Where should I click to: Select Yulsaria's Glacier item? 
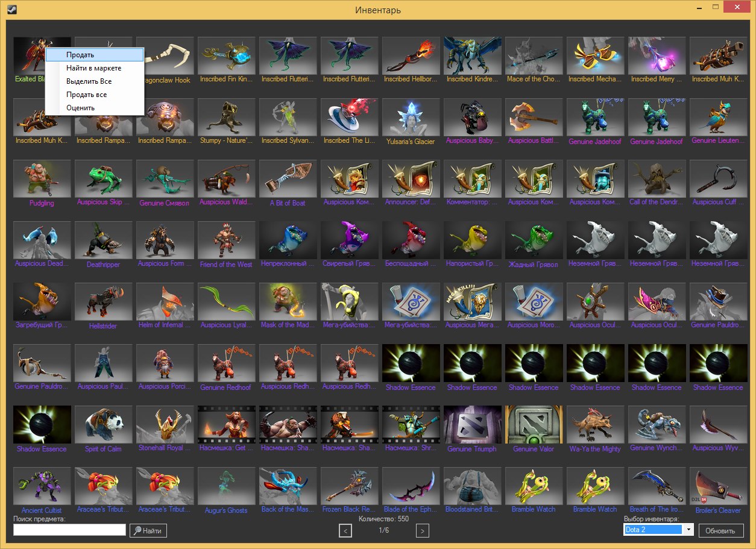tap(411, 118)
